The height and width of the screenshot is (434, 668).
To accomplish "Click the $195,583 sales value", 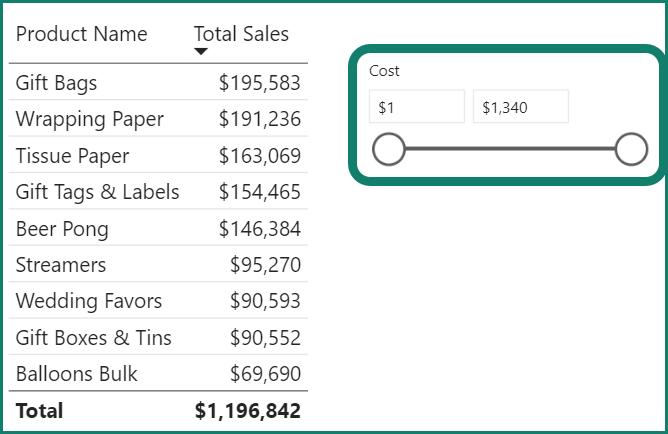I will pos(259,83).
